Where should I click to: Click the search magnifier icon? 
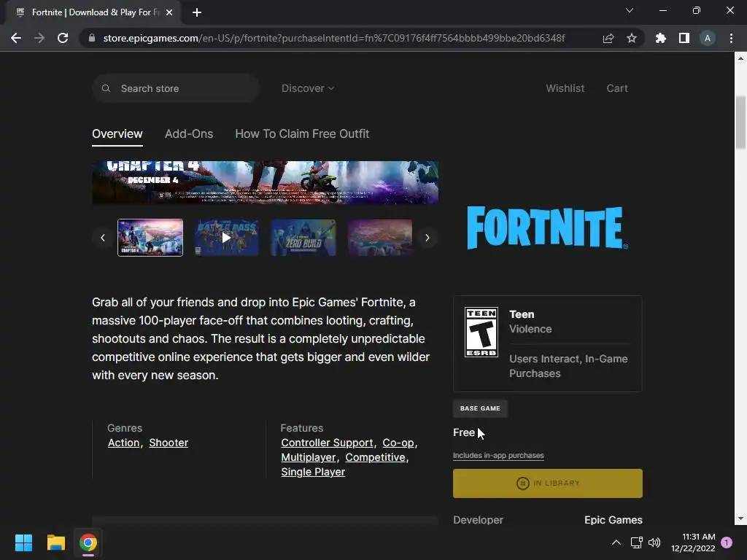[107, 88]
